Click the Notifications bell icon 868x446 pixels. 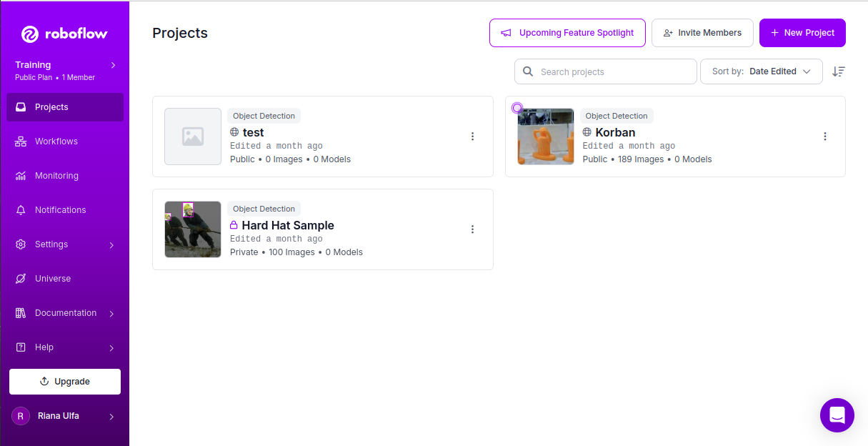click(x=21, y=210)
